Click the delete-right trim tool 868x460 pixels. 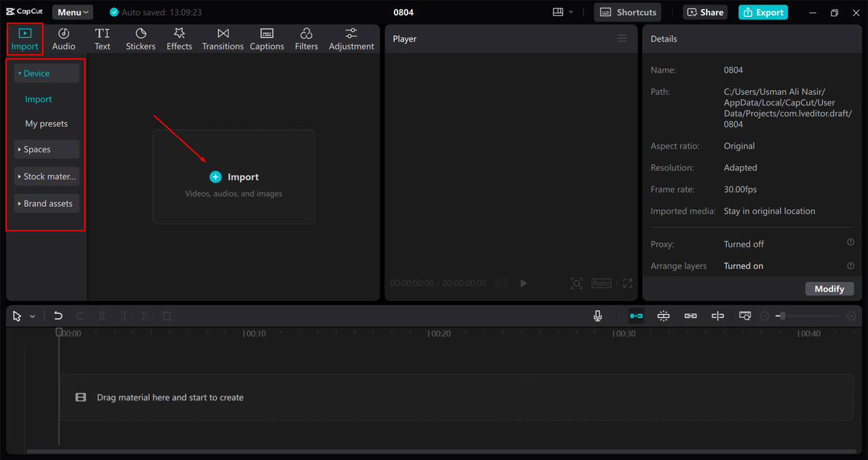(x=145, y=316)
